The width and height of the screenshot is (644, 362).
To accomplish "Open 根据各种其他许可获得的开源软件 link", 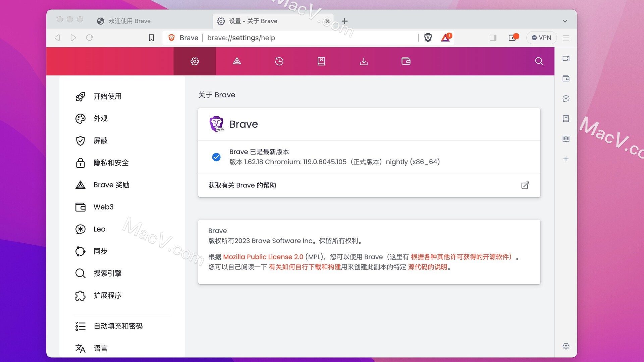I will [461, 257].
